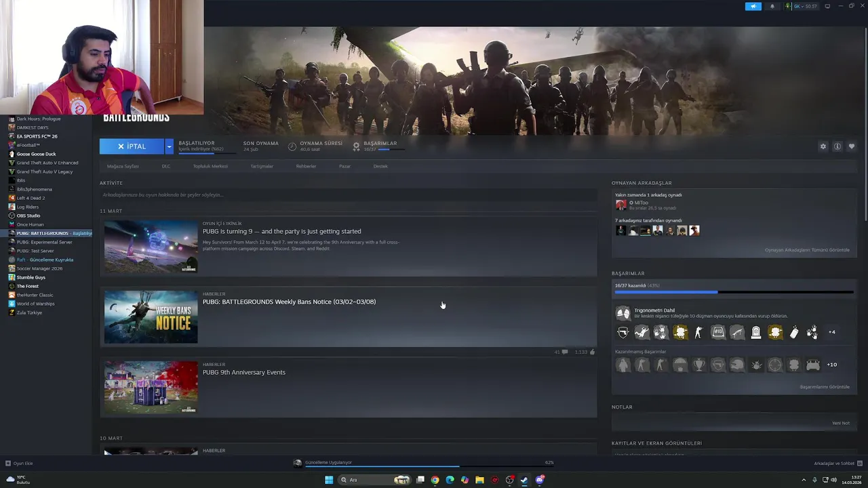This screenshot has width=868, height=488.
Task: Click the game info circle icon
Action: click(837, 146)
